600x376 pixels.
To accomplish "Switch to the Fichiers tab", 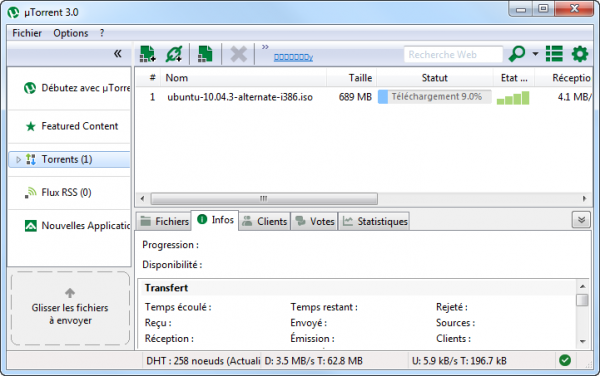I will click(x=164, y=221).
